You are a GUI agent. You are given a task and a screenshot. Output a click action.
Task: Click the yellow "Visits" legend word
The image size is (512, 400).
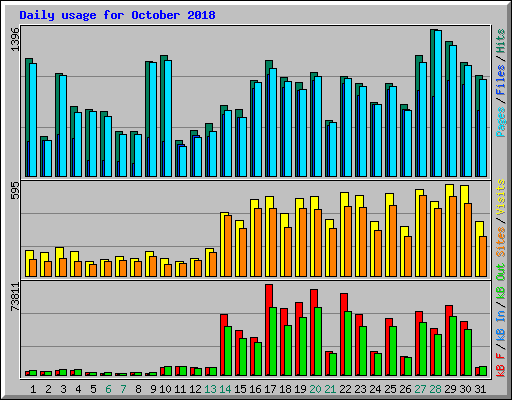tap(501, 198)
